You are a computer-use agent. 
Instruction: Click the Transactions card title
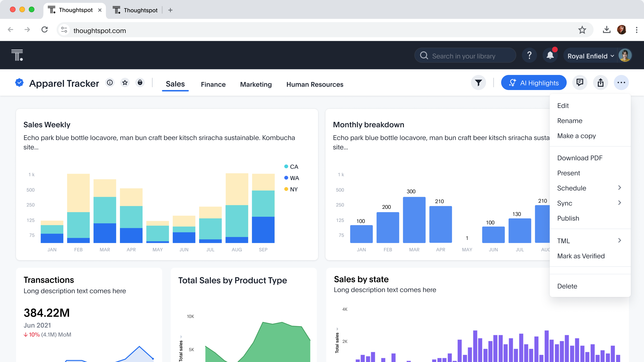click(x=49, y=280)
